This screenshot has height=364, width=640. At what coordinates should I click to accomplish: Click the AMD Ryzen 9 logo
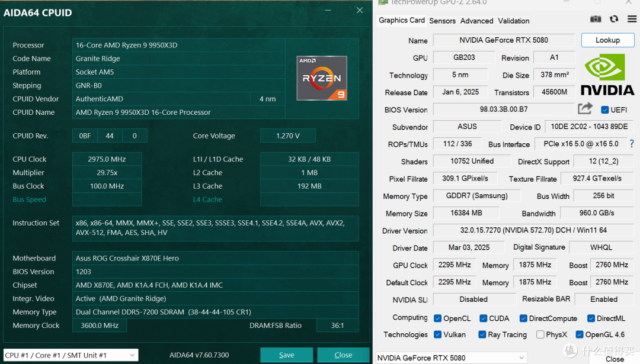[322, 78]
